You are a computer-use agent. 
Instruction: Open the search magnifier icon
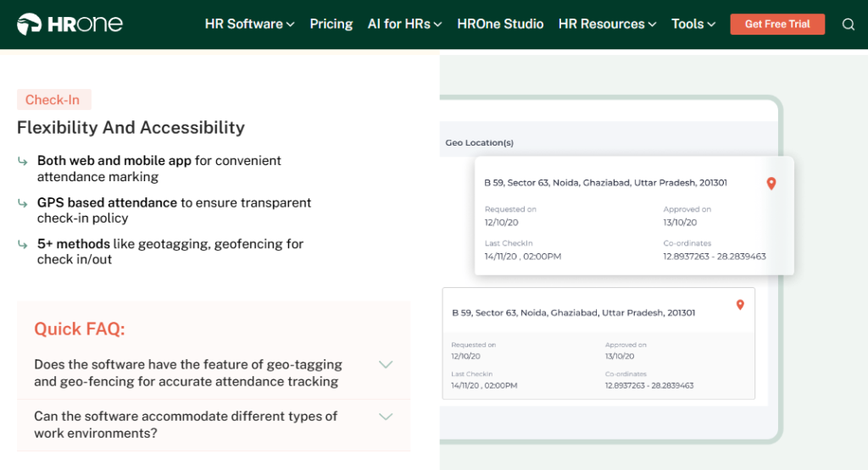pyautogui.click(x=848, y=25)
